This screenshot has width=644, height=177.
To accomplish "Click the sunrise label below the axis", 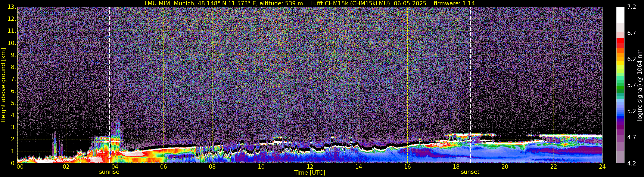I will [x=109, y=172].
